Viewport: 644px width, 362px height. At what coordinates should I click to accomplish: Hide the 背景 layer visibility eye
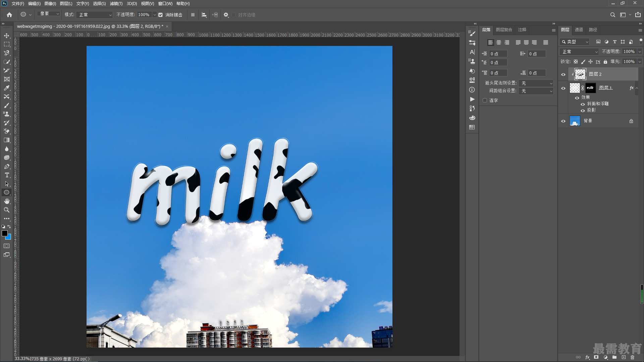pyautogui.click(x=563, y=121)
